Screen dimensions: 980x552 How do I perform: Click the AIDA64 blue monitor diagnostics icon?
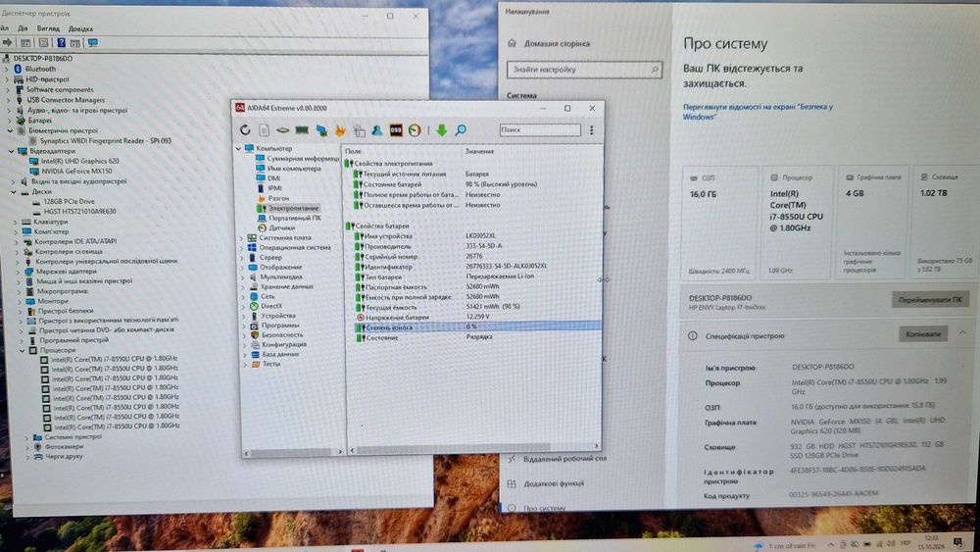(321, 130)
